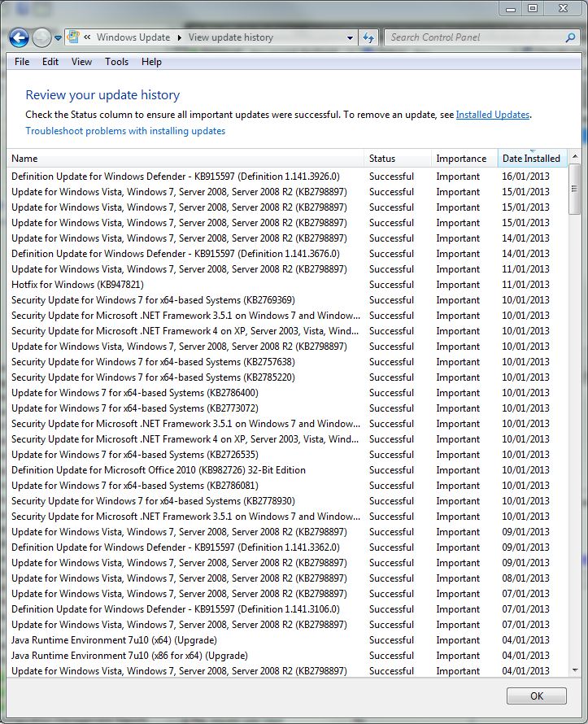Sort by the Date Installed column header
This screenshot has width=588, height=724.
point(532,159)
